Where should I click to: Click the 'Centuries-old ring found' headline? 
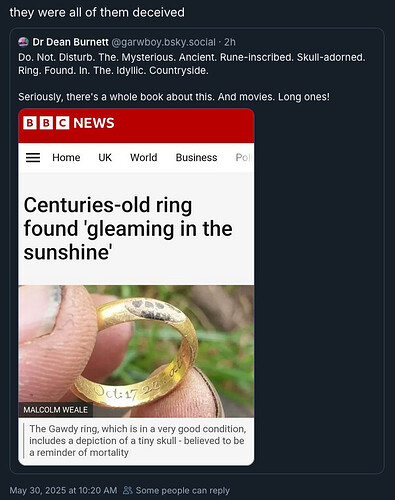(x=128, y=228)
